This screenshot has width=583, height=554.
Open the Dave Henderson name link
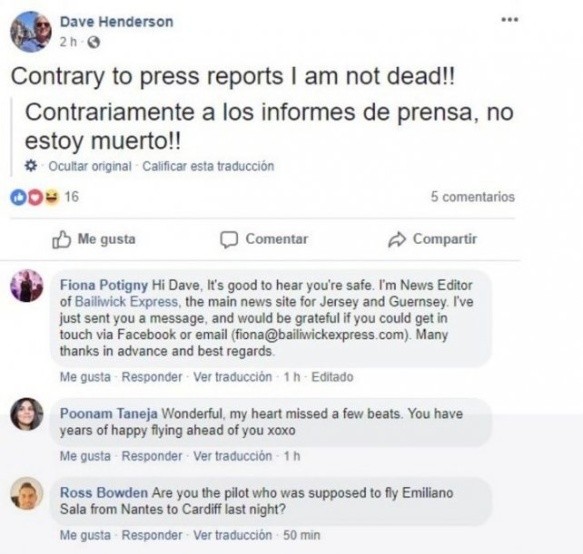pyautogui.click(x=116, y=22)
